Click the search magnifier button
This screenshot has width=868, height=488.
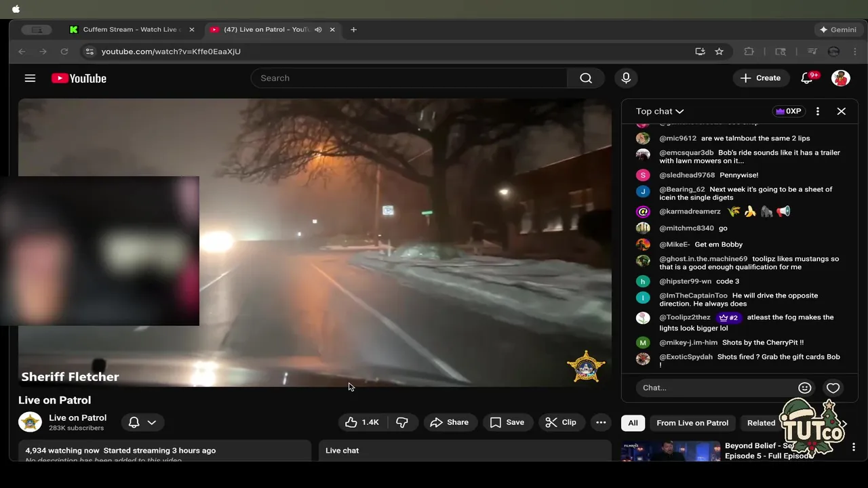(x=586, y=78)
